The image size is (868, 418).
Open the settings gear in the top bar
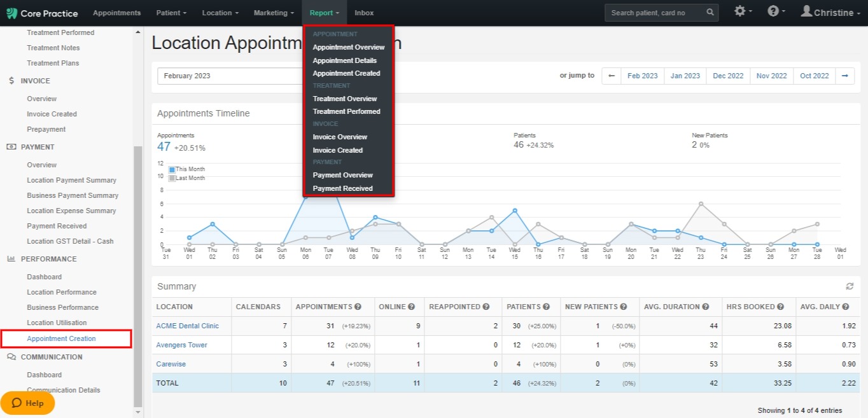(x=741, y=11)
